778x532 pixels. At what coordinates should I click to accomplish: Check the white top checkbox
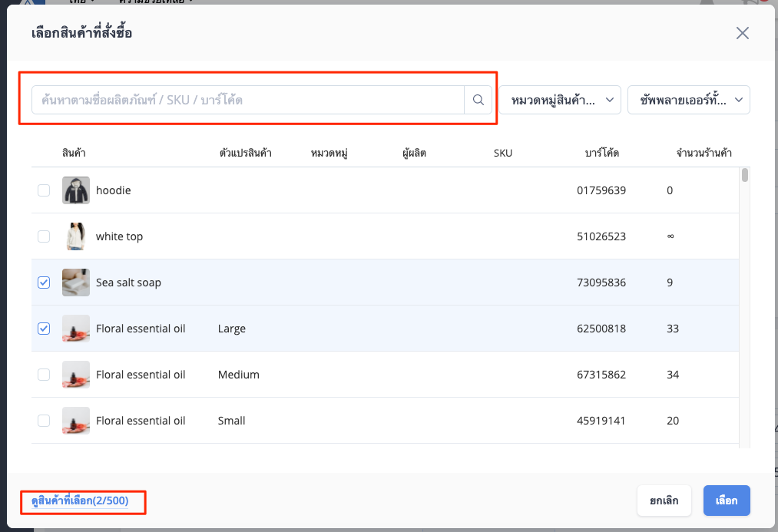point(44,236)
